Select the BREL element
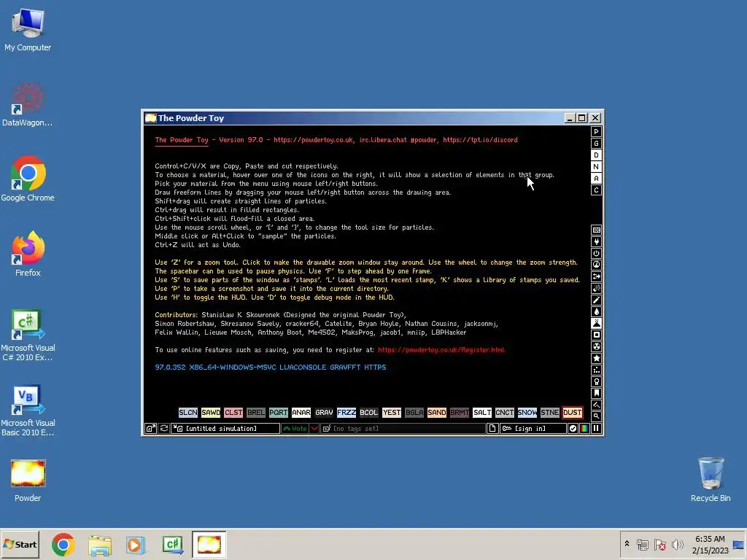This screenshot has width=747, height=560. point(256,413)
